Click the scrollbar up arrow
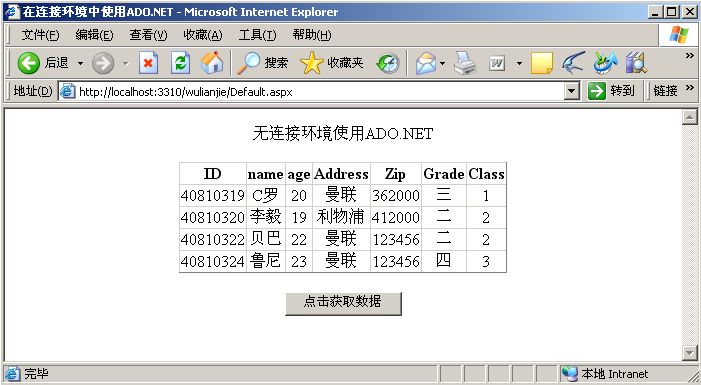The image size is (701, 385). [x=689, y=117]
